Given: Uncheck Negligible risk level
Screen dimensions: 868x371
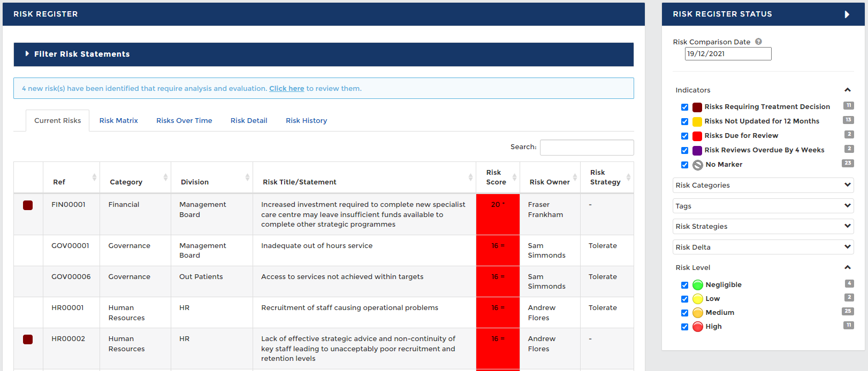Looking at the screenshot, I should click(684, 285).
